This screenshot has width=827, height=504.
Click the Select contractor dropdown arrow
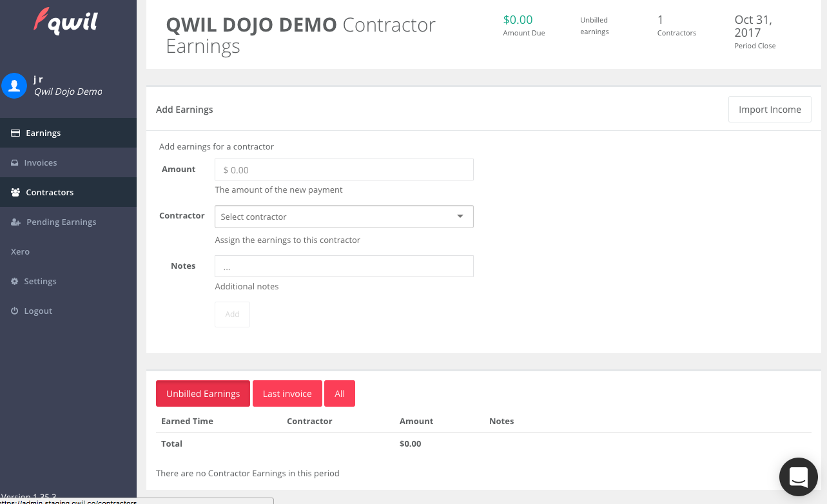(x=460, y=217)
